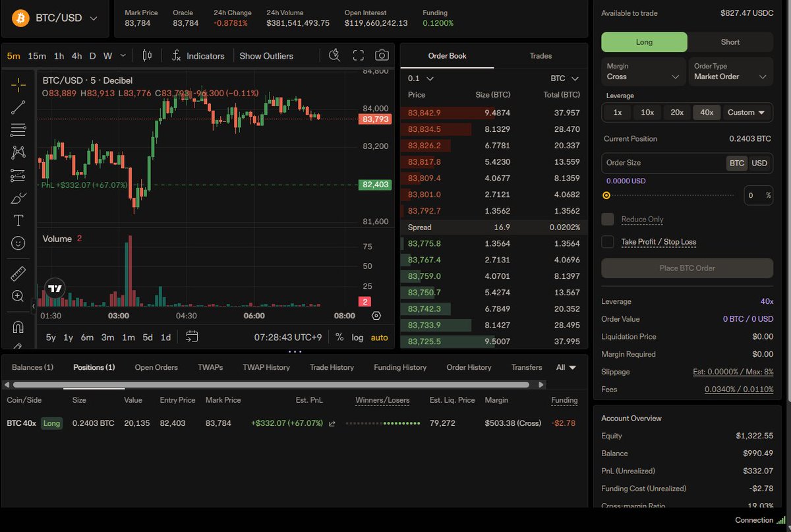Select the text annotation tool

[18, 220]
